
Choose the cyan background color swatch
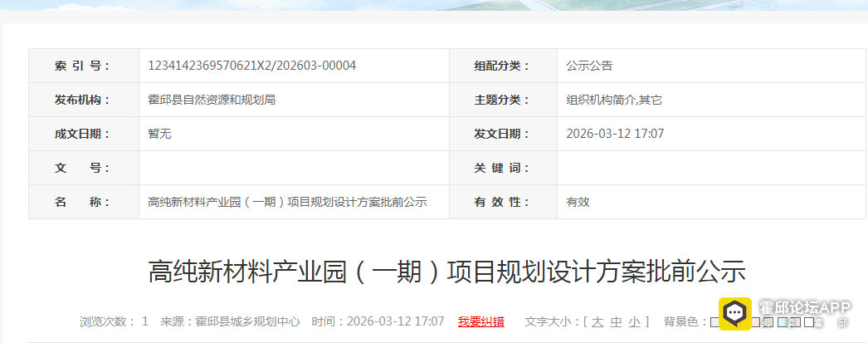783,322
